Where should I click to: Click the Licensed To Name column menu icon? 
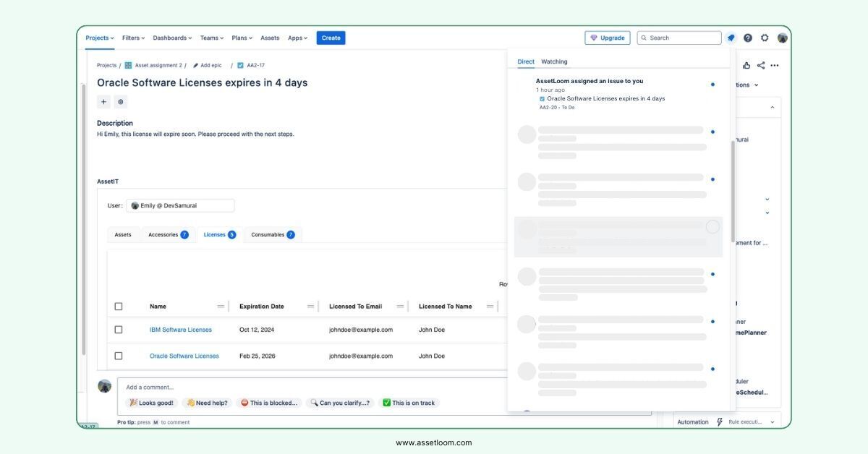coord(490,307)
